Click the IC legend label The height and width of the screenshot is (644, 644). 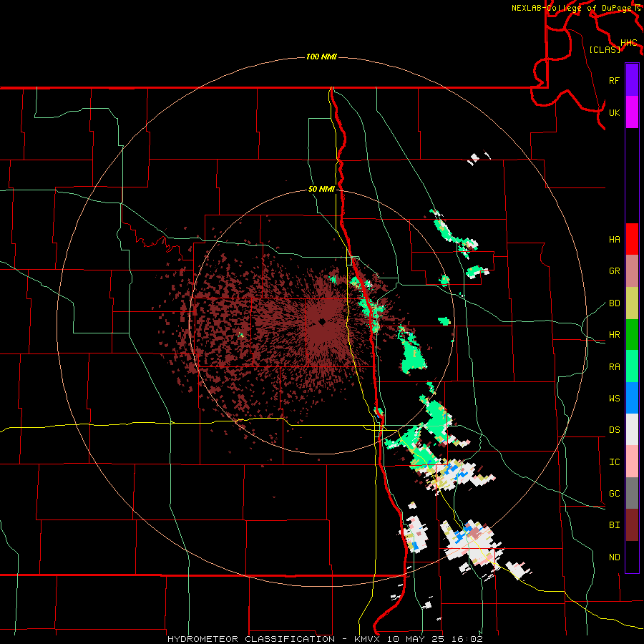tap(614, 462)
